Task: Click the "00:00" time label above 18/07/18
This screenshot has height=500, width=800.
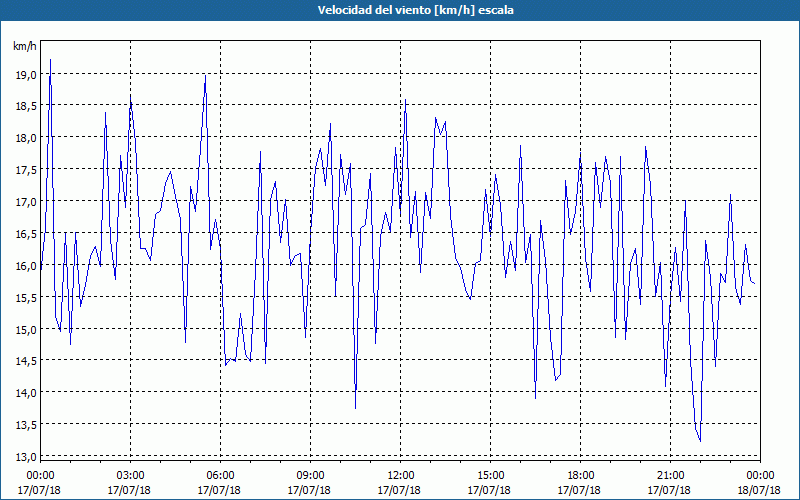Action: pyautogui.click(x=760, y=476)
